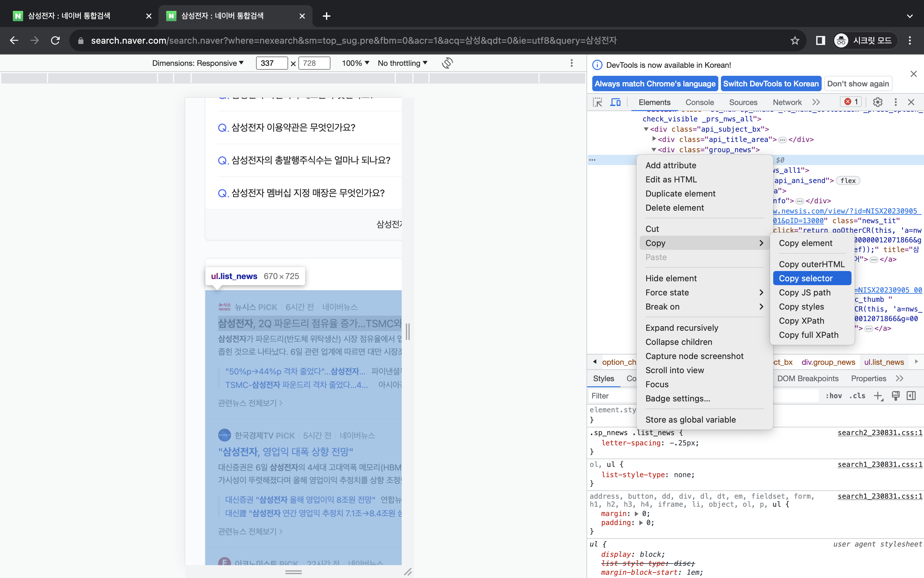Rotate the device viewport orientation
Viewport: 924px width, 578px height.
coord(448,63)
